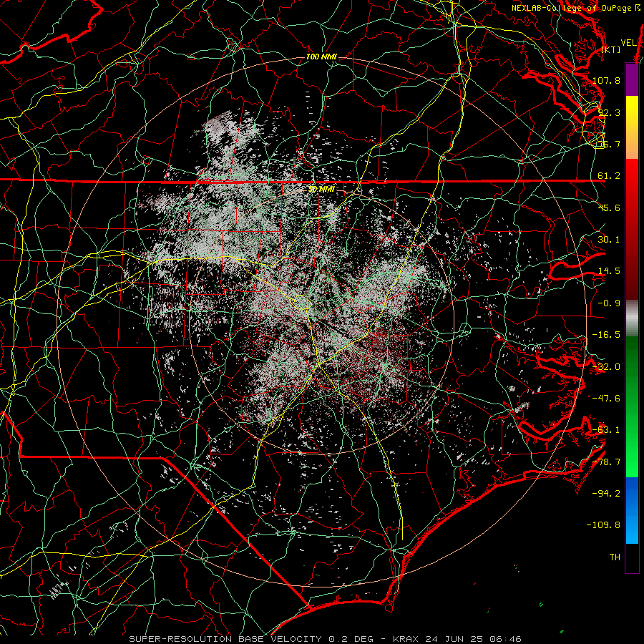
Task: Click the -47.6 velocity scale value
Action: 606,398
